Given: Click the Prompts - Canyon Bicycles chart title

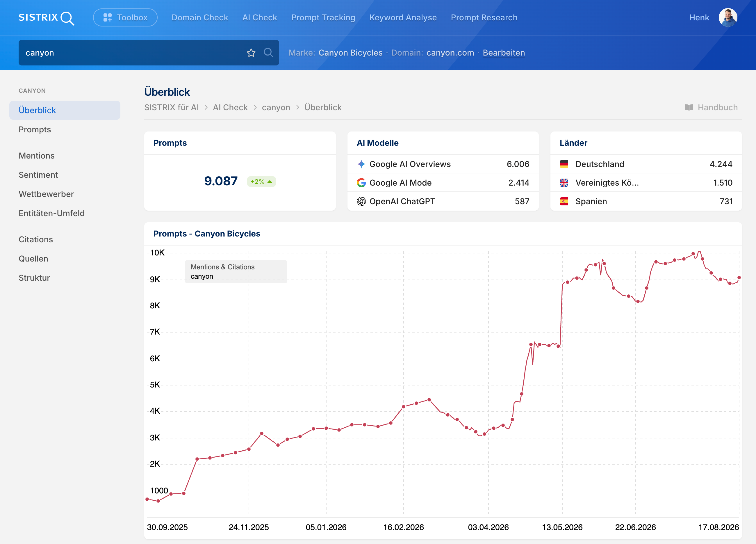Looking at the screenshot, I should pos(207,234).
